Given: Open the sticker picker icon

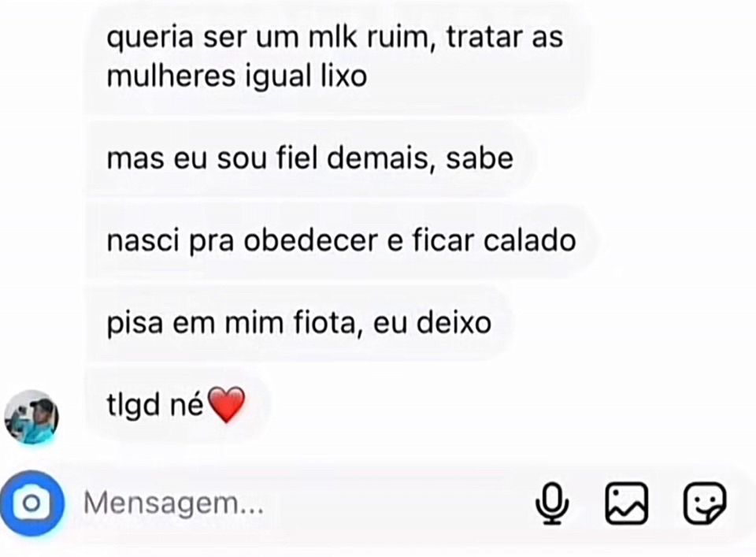Looking at the screenshot, I should click(704, 503).
